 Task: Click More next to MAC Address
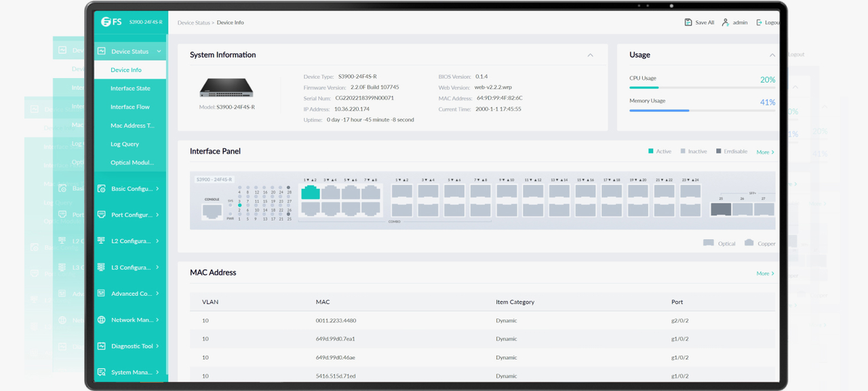[x=764, y=272]
